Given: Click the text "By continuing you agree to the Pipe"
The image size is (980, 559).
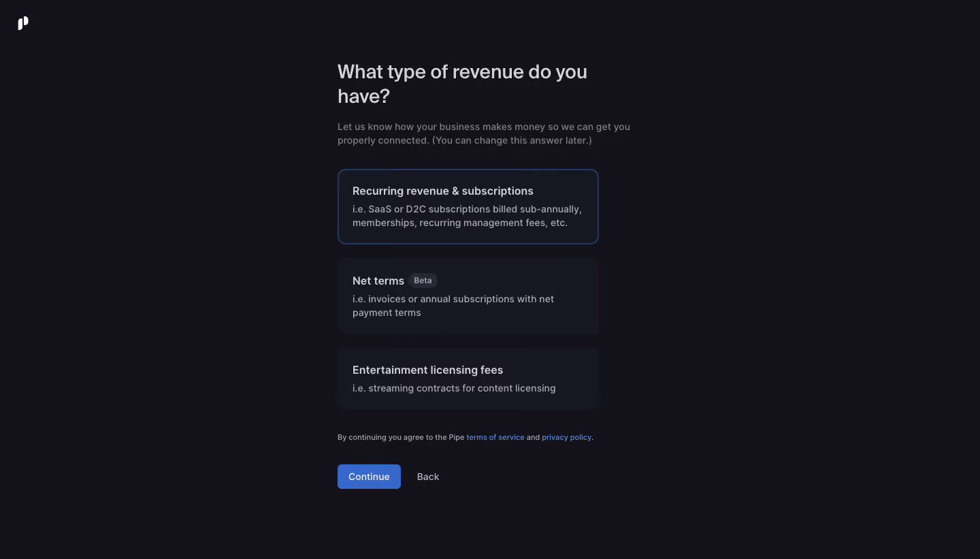Looking at the screenshot, I should (401, 437).
